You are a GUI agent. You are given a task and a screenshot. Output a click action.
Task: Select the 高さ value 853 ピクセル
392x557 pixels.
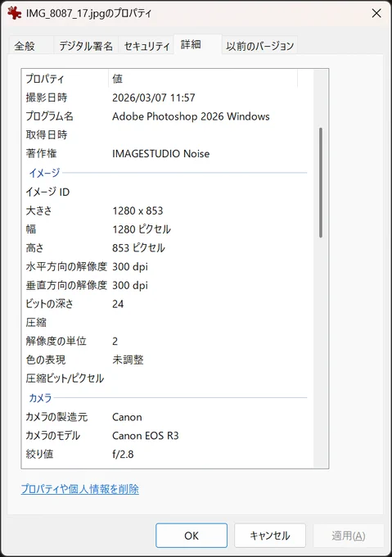[x=138, y=247]
